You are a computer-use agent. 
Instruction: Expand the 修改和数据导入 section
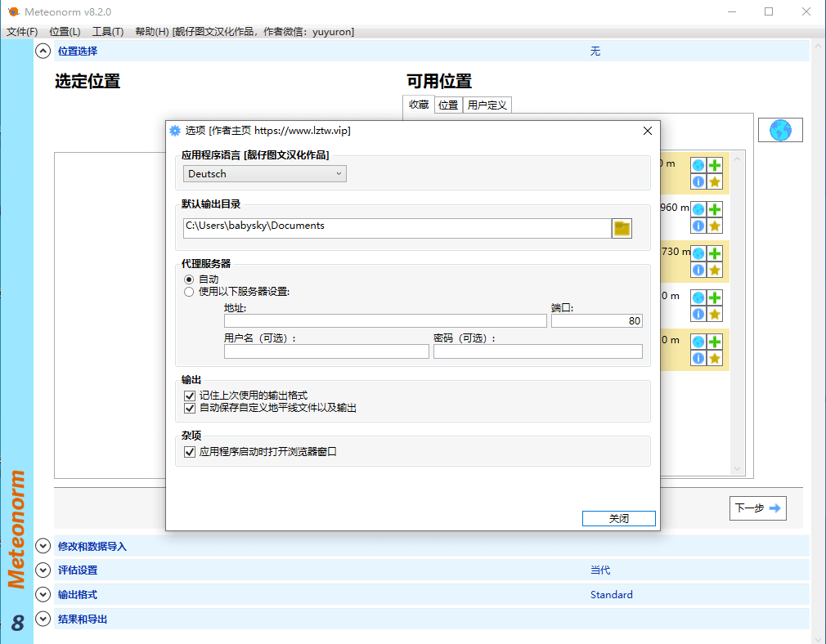[43, 546]
